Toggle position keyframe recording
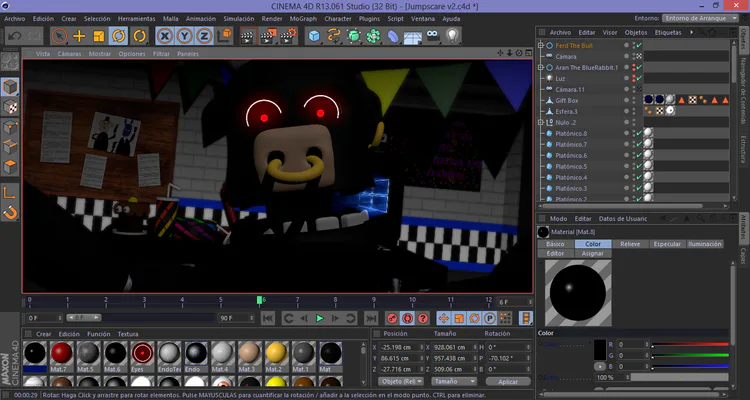The width and height of the screenshot is (750, 400). [443, 318]
